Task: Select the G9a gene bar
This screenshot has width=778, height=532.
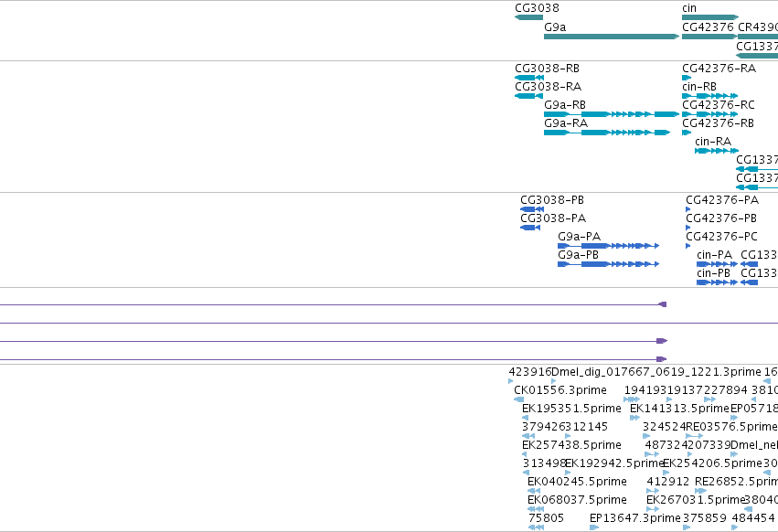Action: (612, 37)
